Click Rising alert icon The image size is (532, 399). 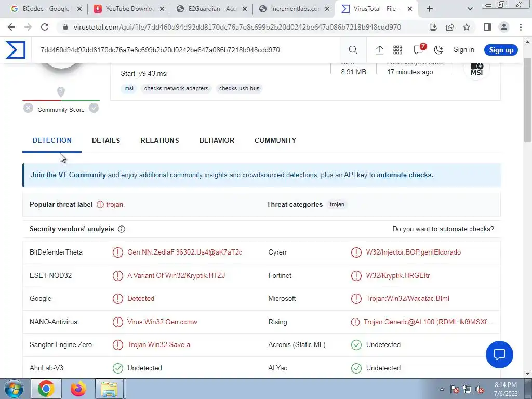coord(355,322)
